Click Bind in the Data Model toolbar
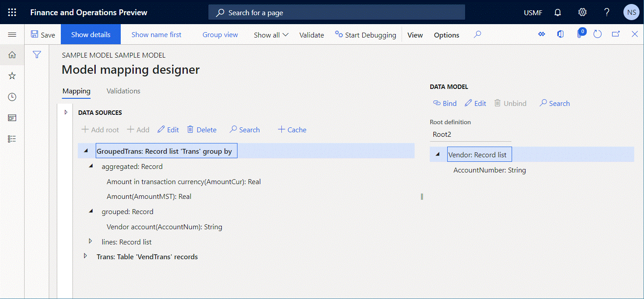 (x=445, y=103)
